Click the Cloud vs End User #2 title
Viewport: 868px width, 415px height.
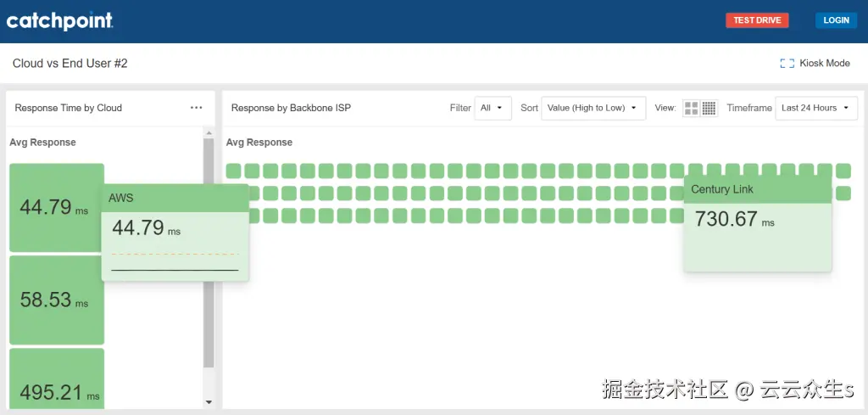(70, 63)
